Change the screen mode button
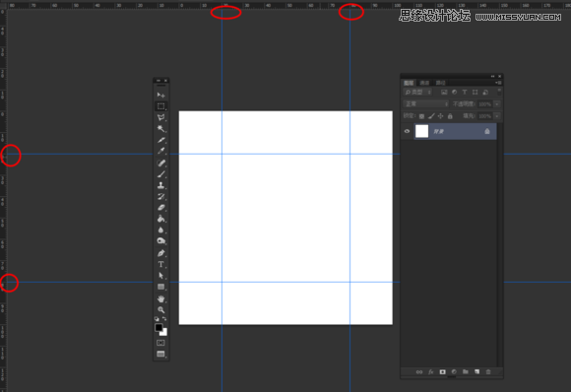The width and height of the screenshot is (571, 392). pos(160,355)
